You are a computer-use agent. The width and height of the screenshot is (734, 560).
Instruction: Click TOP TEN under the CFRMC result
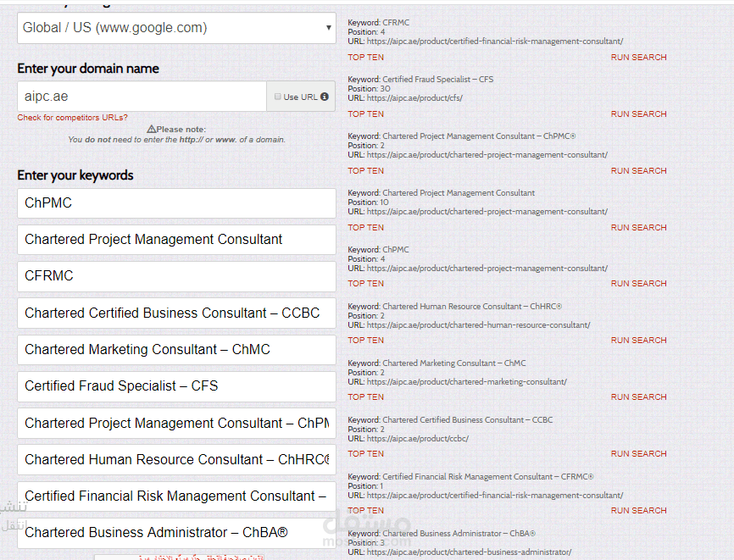[x=365, y=57]
